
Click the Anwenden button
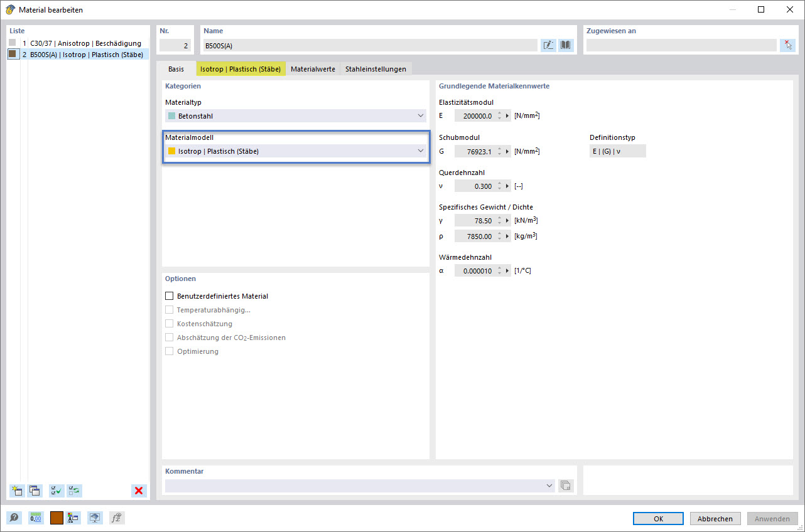[772, 519]
